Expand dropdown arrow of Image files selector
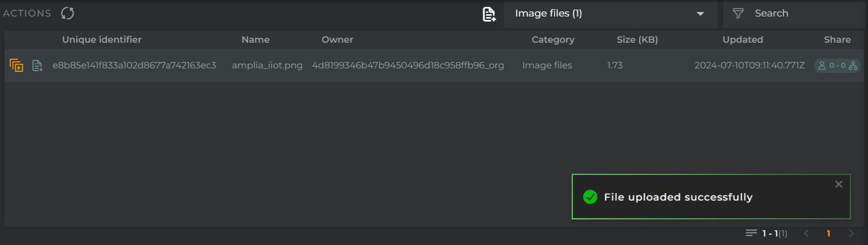Image resolution: width=868 pixels, height=245 pixels. pos(700,14)
